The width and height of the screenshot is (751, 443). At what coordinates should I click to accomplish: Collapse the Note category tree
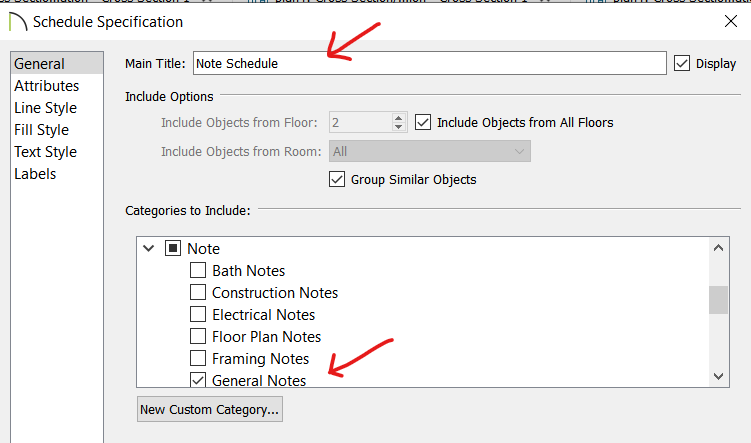tap(148, 249)
